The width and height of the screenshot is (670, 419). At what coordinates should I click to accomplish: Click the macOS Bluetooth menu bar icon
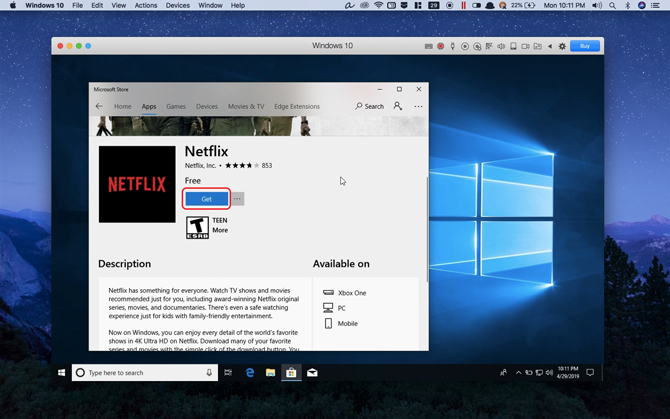[627, 5]
